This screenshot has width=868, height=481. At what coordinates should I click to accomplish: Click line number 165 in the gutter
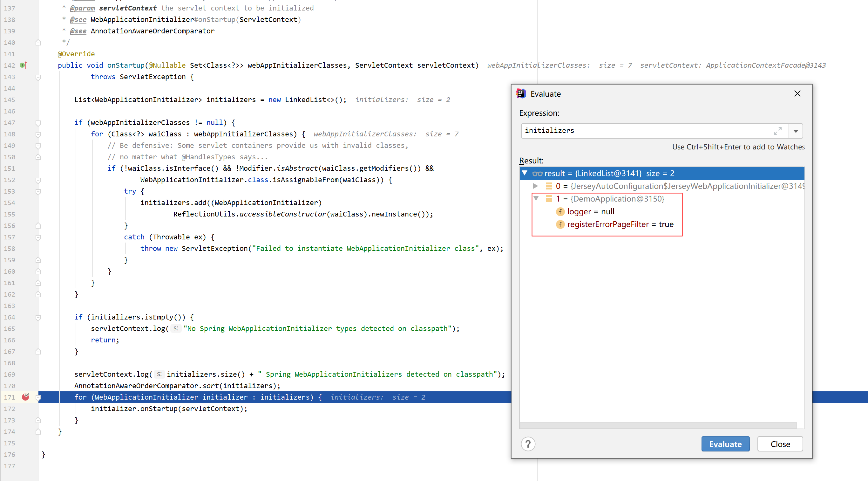coord(10,329)
